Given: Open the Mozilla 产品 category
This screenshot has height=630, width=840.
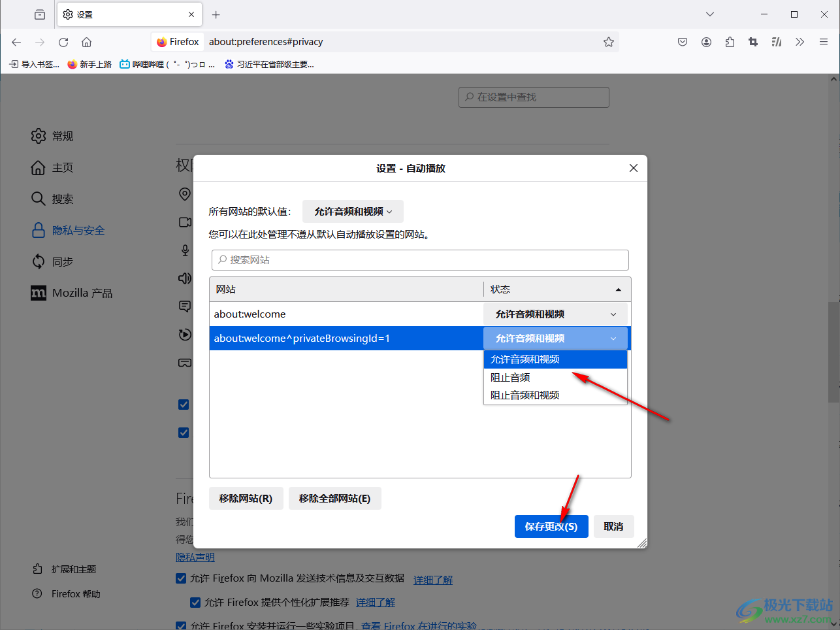Looking at the screenshot, I should (72, 293).
